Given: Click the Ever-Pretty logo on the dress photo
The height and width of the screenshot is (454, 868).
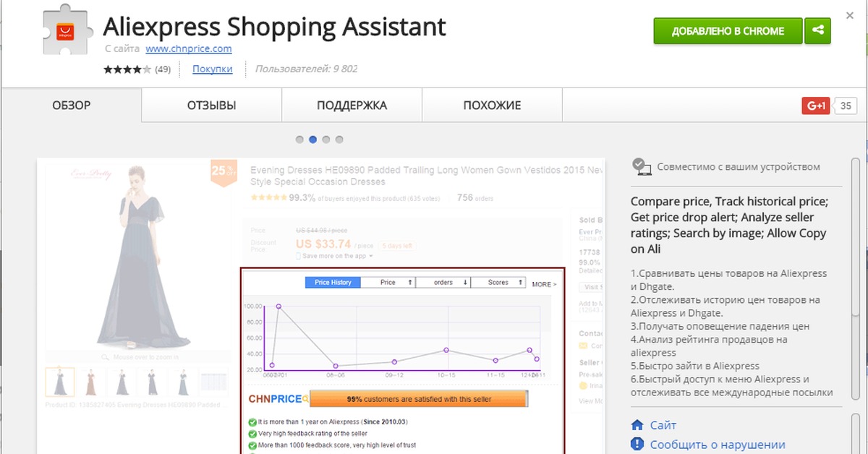Looking at the screenshot, I should (90, 173).
